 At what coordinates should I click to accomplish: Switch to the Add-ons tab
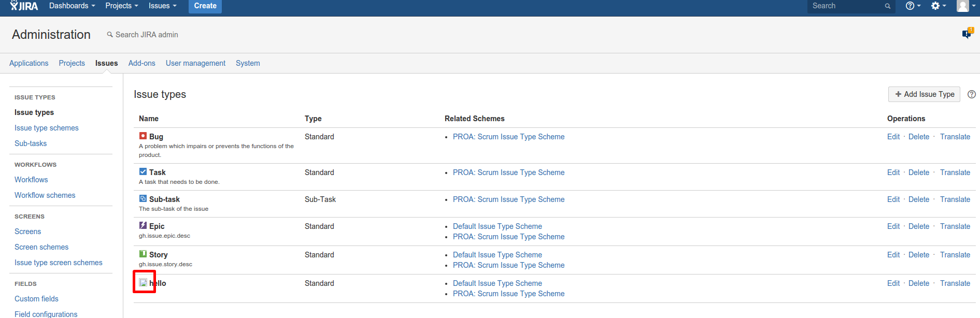point(141,63)
